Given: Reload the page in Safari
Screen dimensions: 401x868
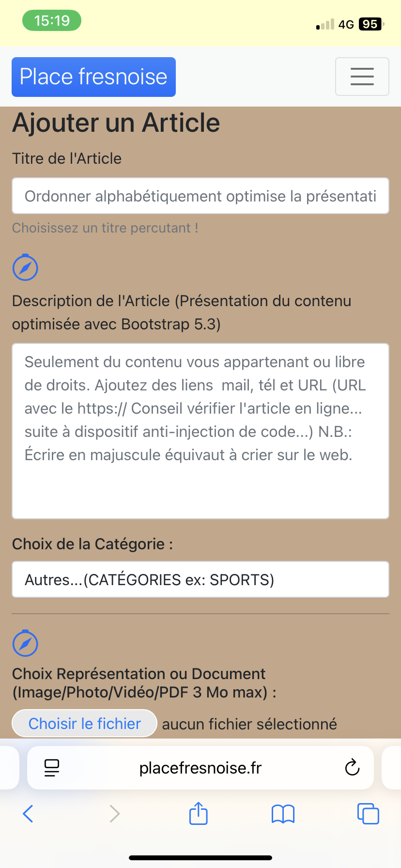Looking at the screenshot, I should pos(352,768).
